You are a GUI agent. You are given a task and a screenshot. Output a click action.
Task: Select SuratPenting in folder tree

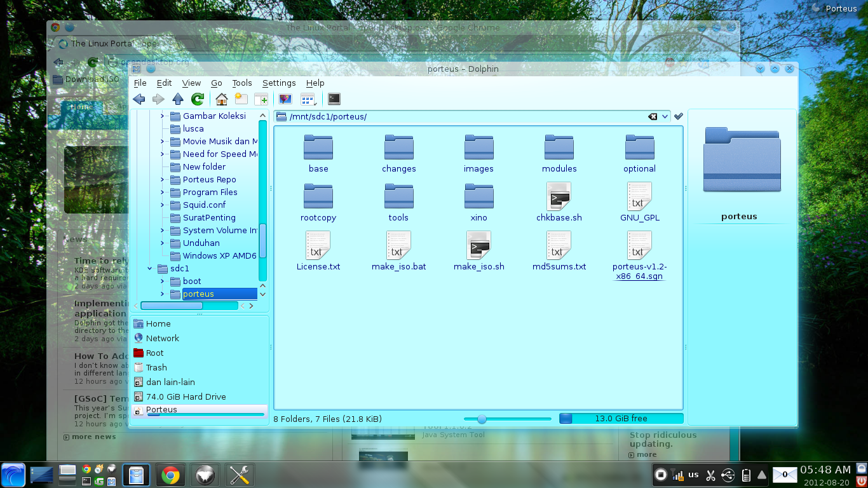coord(209,218)
